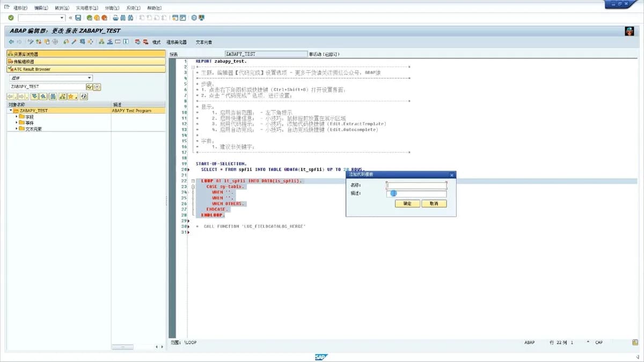
Task: Click the CAP indicator in the status bar
Action: coord(599,342)
